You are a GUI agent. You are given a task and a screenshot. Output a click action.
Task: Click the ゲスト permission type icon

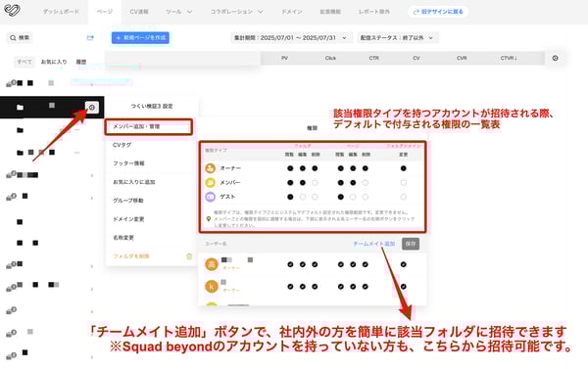point(211,197)
